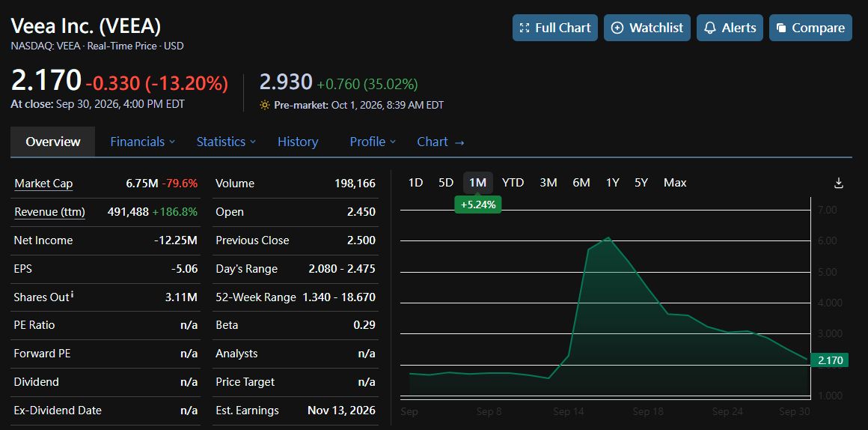This screenshot has height=430, width=868.
Task: Select the 3M chart range
Action: (x=548, y=182)
